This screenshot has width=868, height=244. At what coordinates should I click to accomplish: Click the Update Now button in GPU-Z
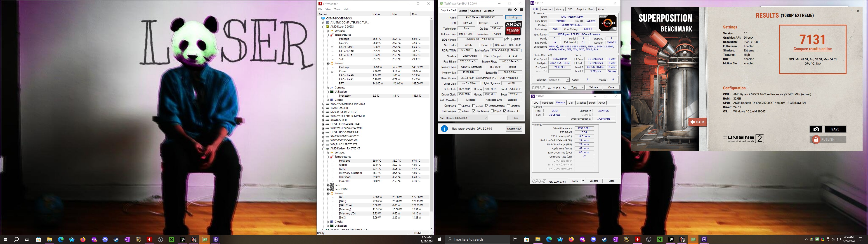tap(514, 129)
